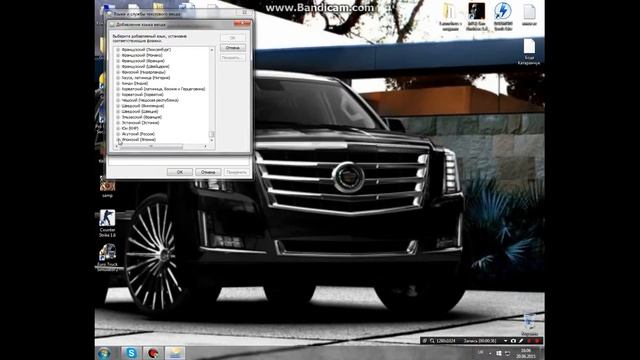Expand the Хинди (Индия) language node

click(118, 83)
